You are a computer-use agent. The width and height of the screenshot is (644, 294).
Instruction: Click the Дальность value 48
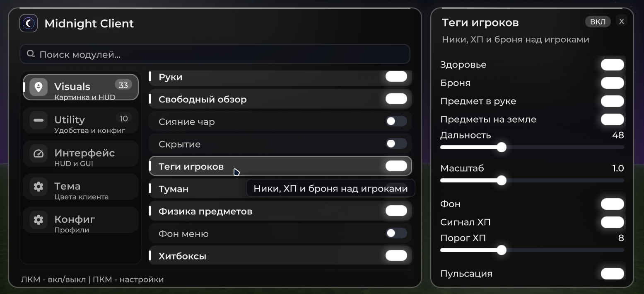[618, 135]
